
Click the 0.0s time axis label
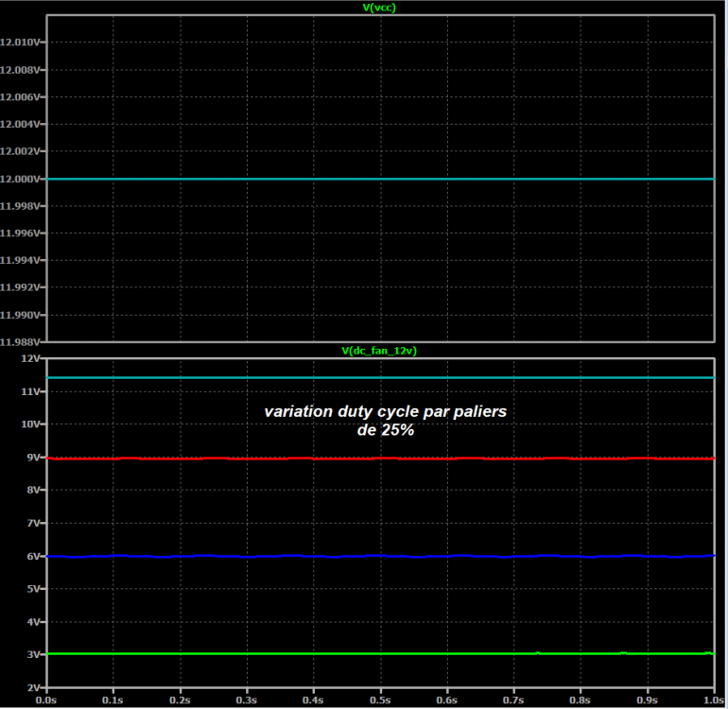coord(46,700)
